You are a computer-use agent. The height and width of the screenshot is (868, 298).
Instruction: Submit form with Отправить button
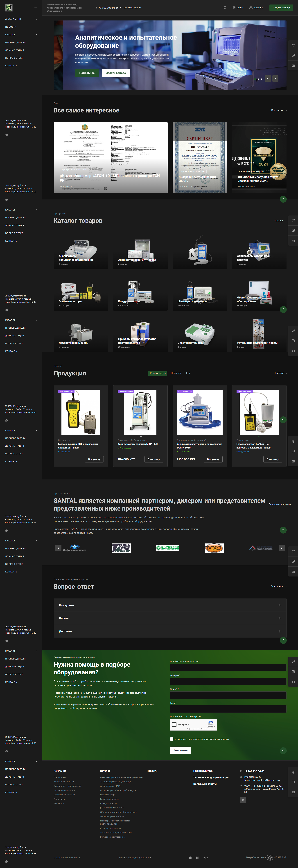click(x=181, y=750)
